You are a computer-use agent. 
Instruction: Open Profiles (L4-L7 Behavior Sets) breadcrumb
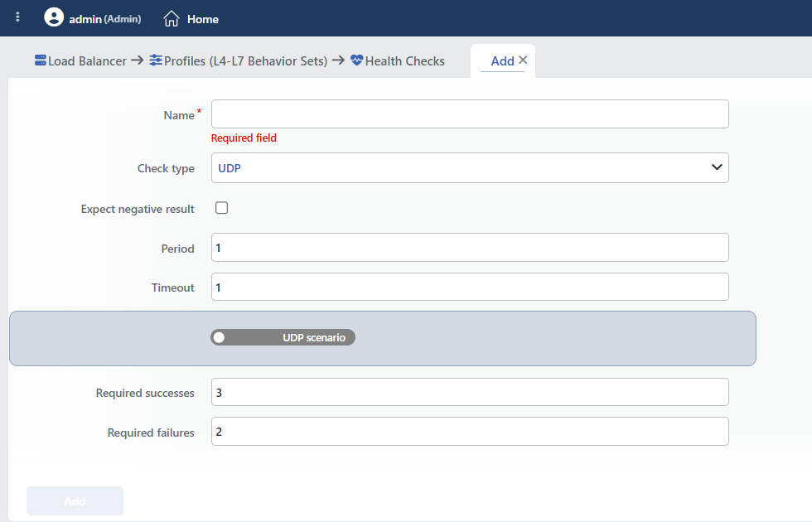point(245,61)
